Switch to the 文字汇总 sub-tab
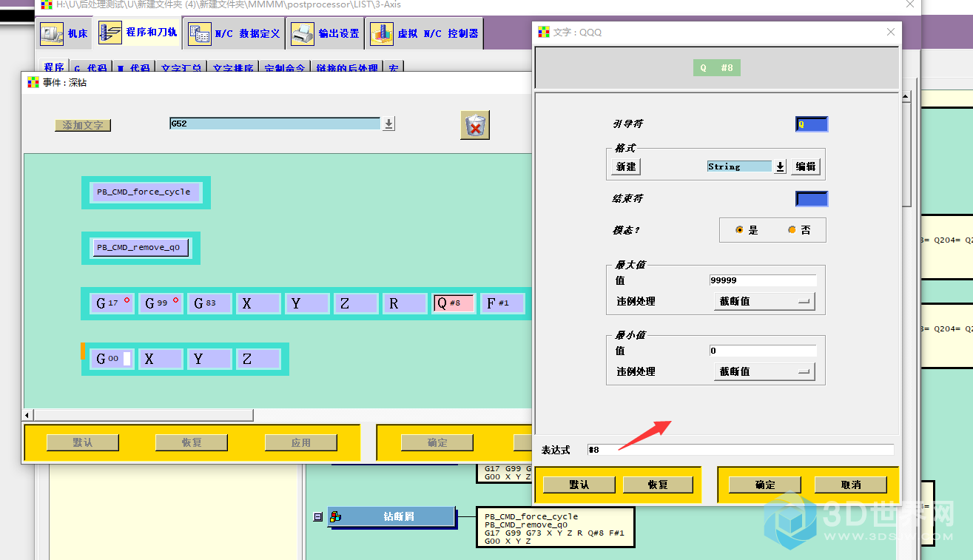The image size is (973, 560). coord(181,67)
